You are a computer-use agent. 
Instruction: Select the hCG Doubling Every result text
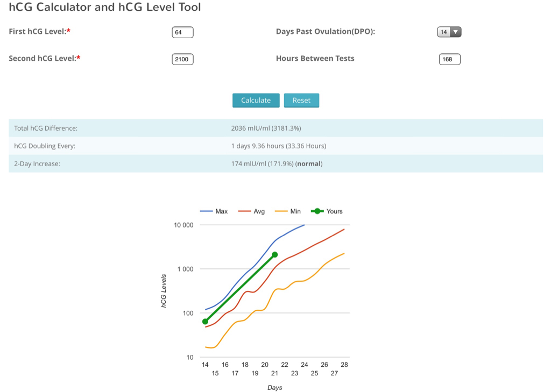[278, 146]
